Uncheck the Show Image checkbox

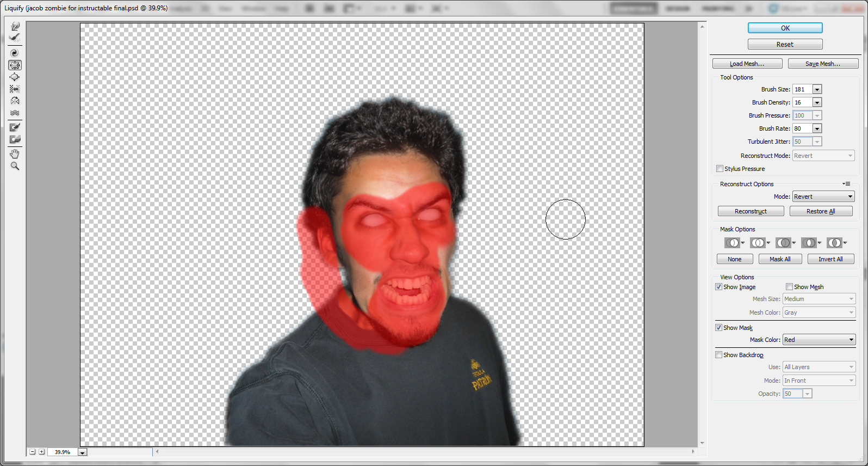tap(718, 287)
